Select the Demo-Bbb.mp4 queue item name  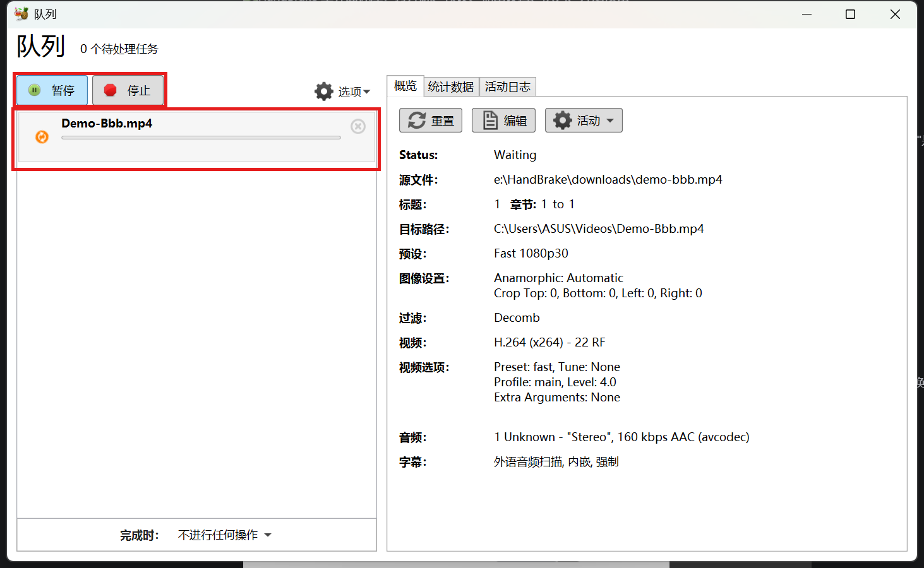pos(107,123)
